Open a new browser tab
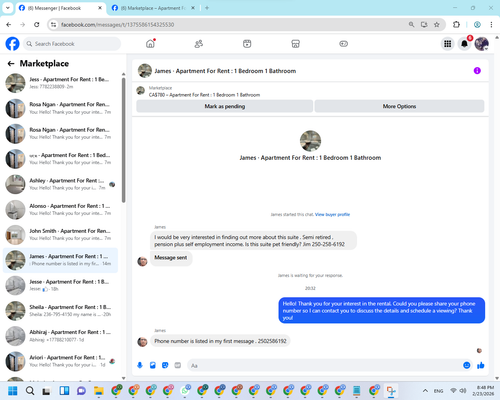The width and height of the screenshot is (500, 400). pyautogui.click(x=207, y=8)
